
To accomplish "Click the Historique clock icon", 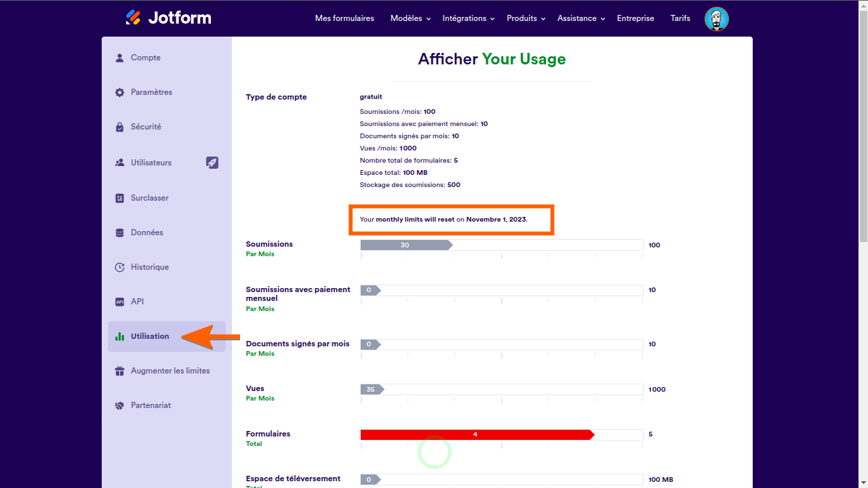I will (x=120, y=267).
